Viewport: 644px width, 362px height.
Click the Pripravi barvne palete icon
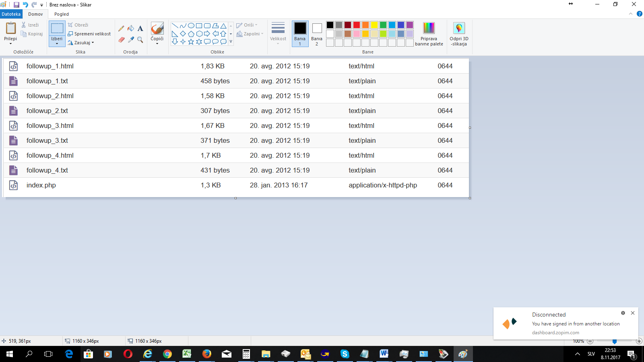point(429,28)
